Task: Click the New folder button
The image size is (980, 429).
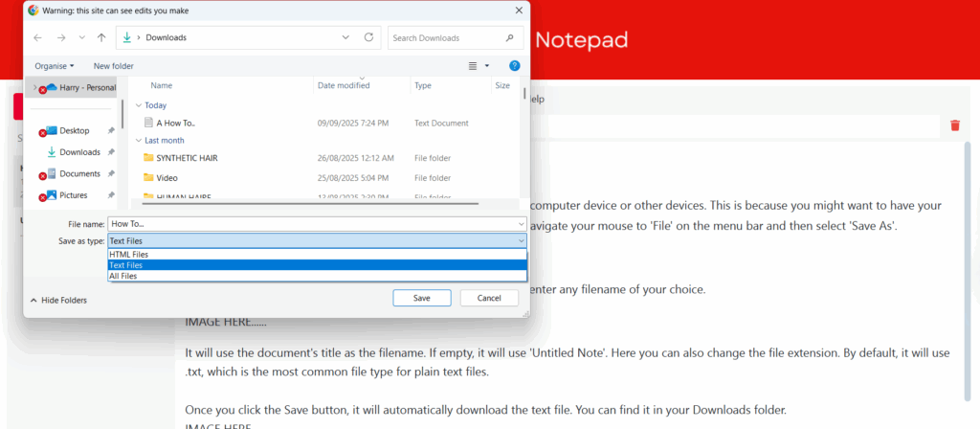Action: [x=113, y=66]
